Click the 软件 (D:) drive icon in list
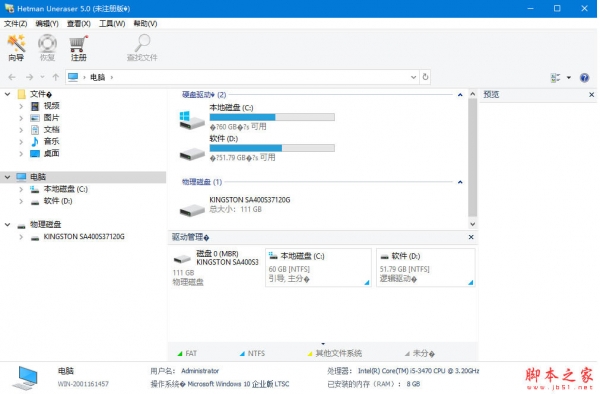 (x=192, y=154)
